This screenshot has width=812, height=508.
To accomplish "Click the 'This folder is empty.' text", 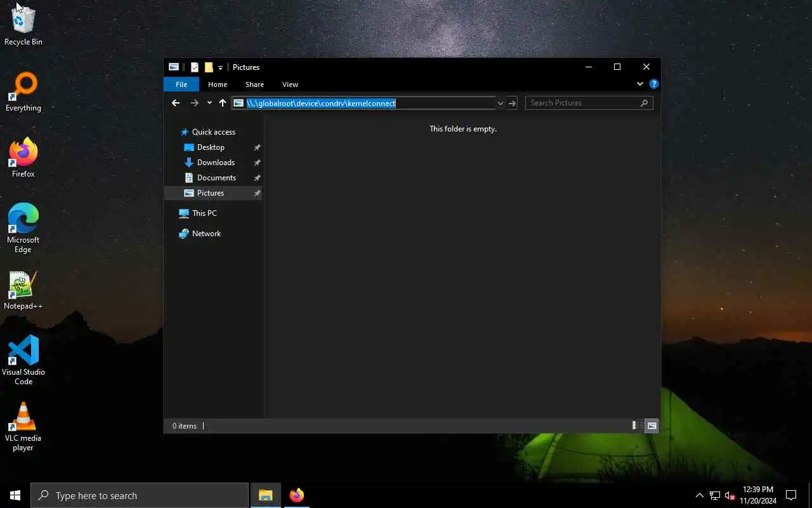I will click(x=463, y=129).
